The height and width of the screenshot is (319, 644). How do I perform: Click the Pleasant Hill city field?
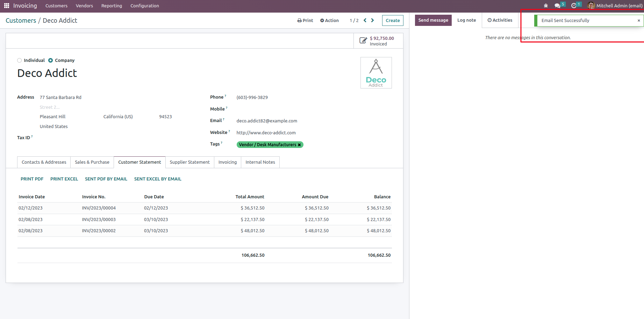point(53,117)
